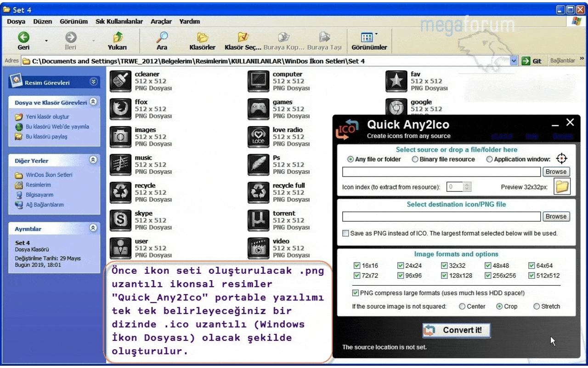Open the Dosya menu
The width and height of the screenshot is (588, 368).
(16, 21)
